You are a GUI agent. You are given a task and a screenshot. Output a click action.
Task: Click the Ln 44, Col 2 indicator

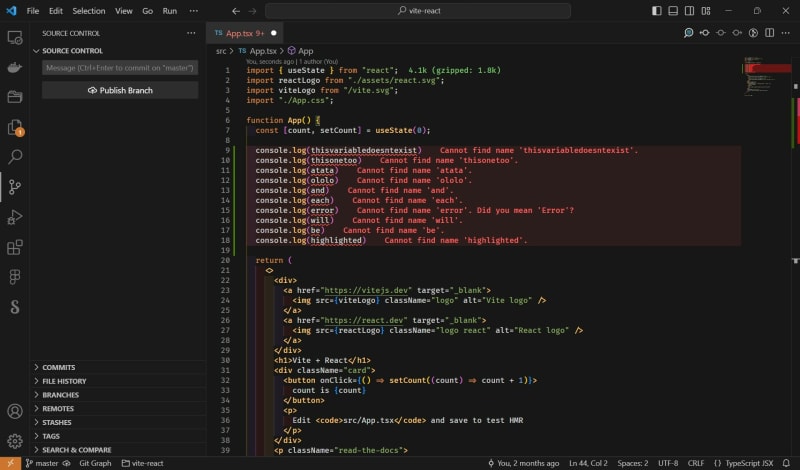pos(588,463)
